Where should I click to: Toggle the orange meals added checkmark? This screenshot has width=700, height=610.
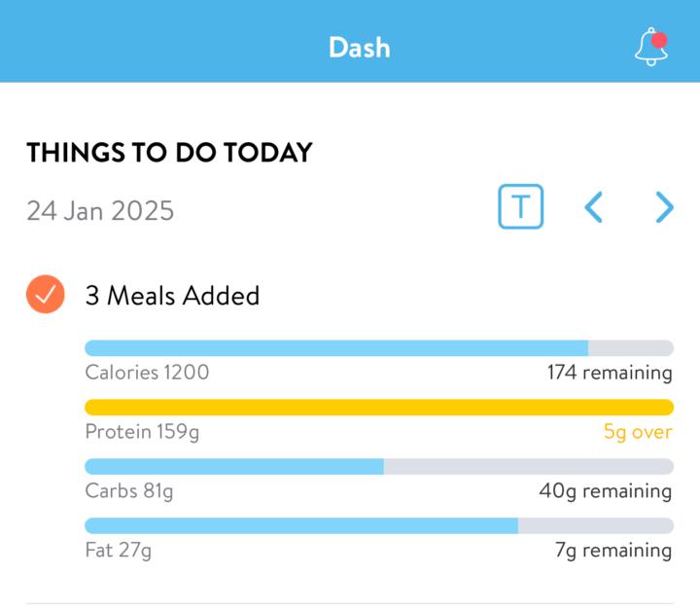46,294
